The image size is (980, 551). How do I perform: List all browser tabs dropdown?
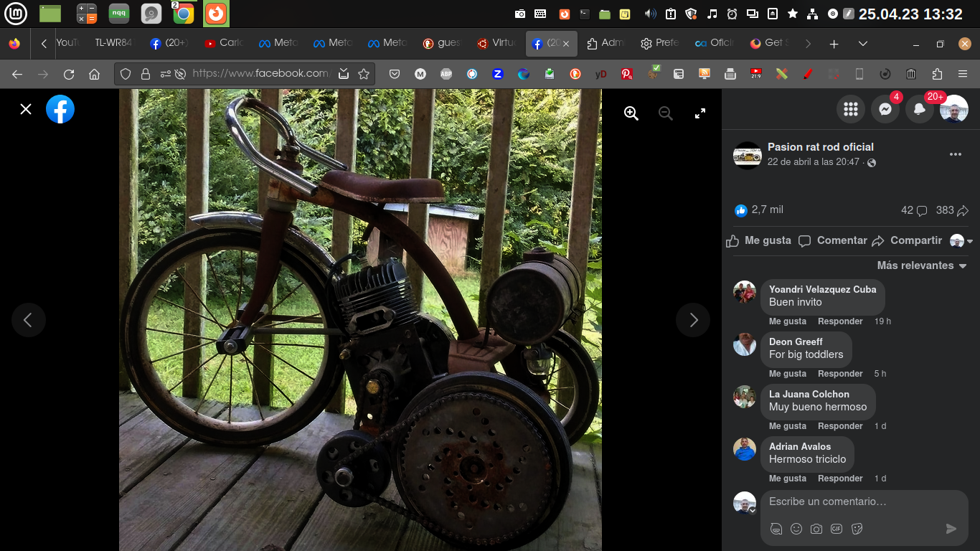863,44
